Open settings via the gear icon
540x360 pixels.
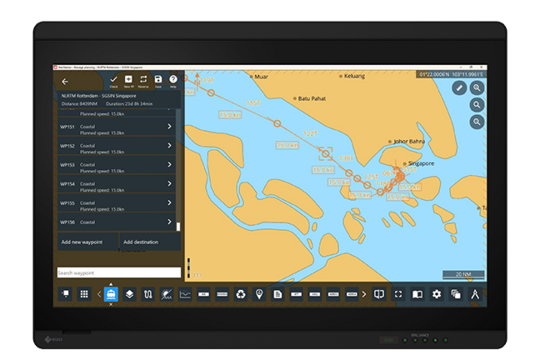click(437, 294)
